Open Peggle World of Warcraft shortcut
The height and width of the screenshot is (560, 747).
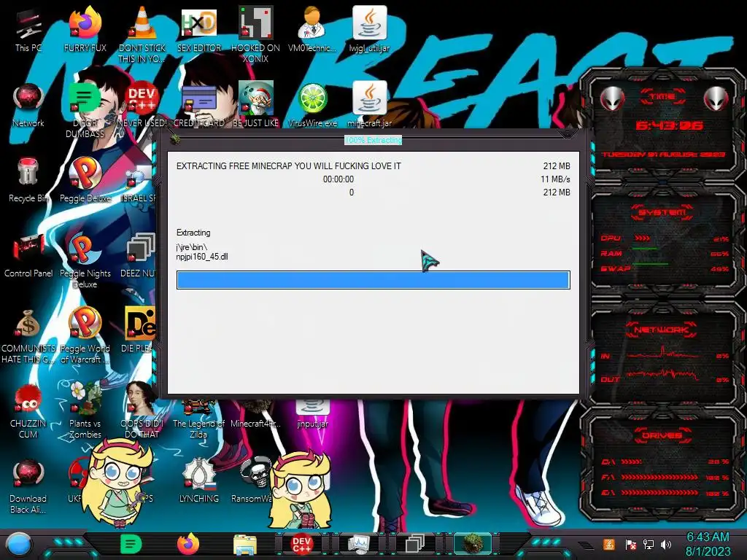click(85, 335)
